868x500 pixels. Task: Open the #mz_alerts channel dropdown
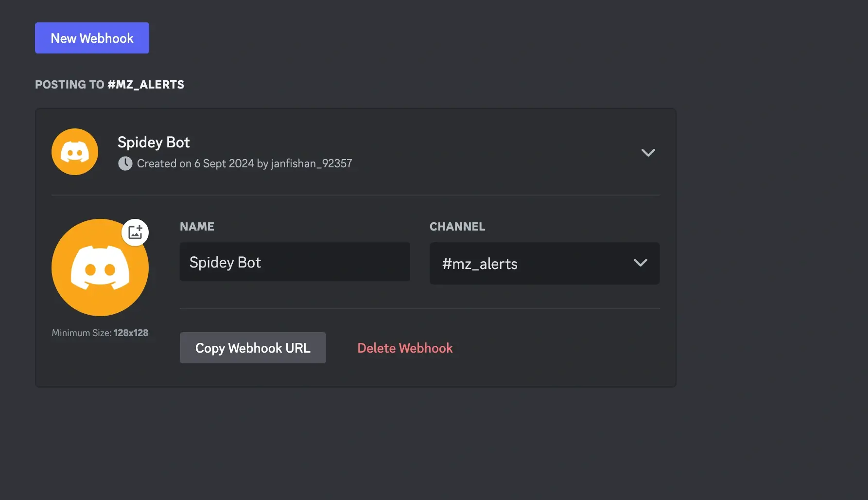[544, 264]
